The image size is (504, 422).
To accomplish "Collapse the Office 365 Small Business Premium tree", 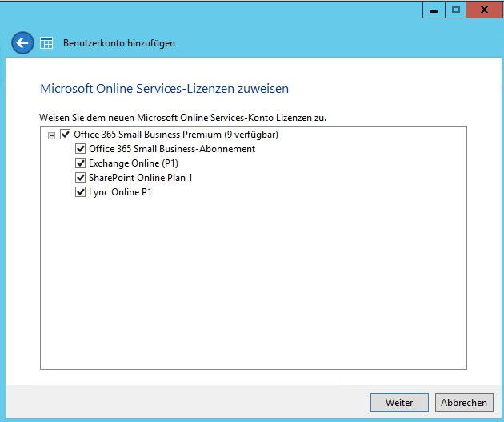I will pos(51,136).
